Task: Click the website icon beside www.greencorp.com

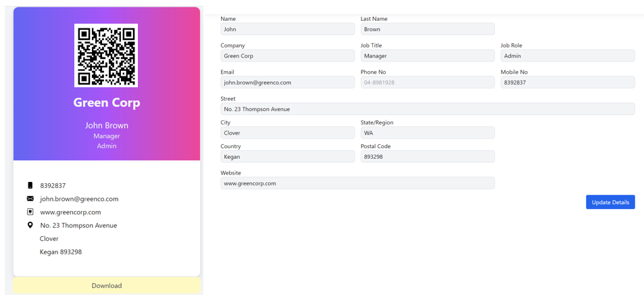Action: tap(30, 212)
